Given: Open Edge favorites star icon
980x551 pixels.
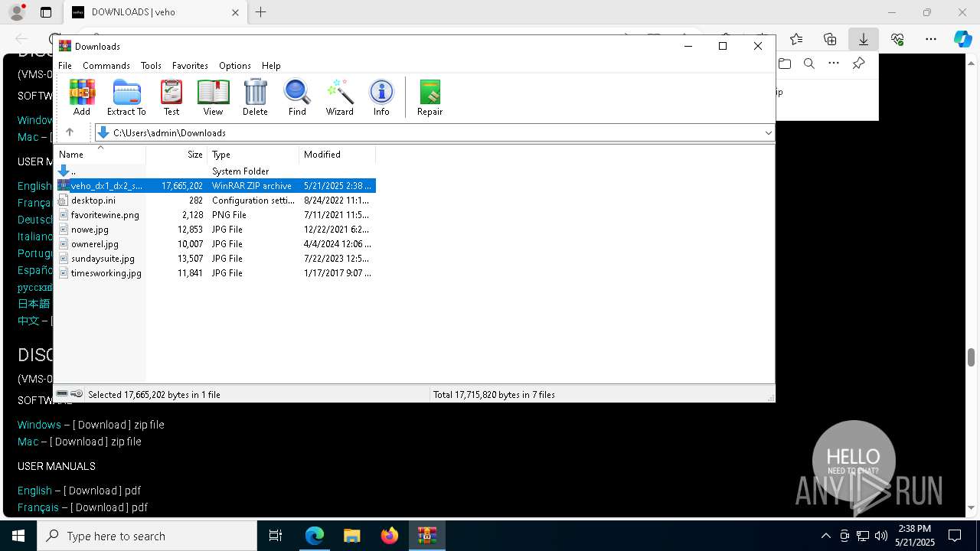Looking at the screenshot, I should (796, 38).
